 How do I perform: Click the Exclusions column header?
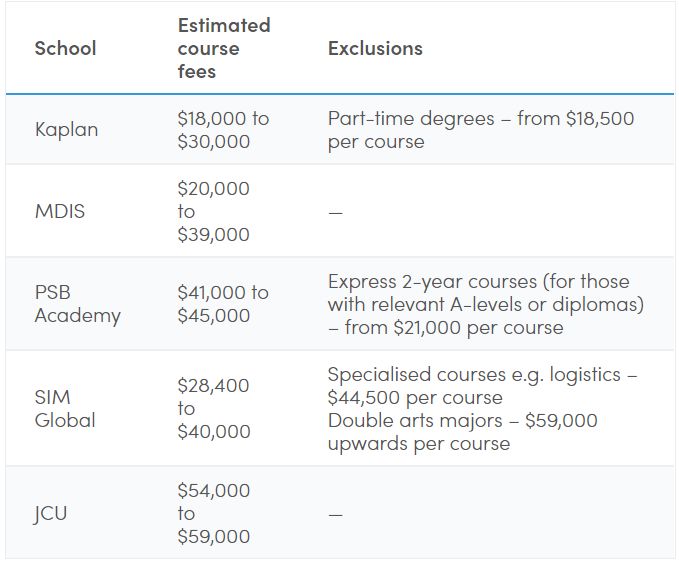tap(375, 48)
